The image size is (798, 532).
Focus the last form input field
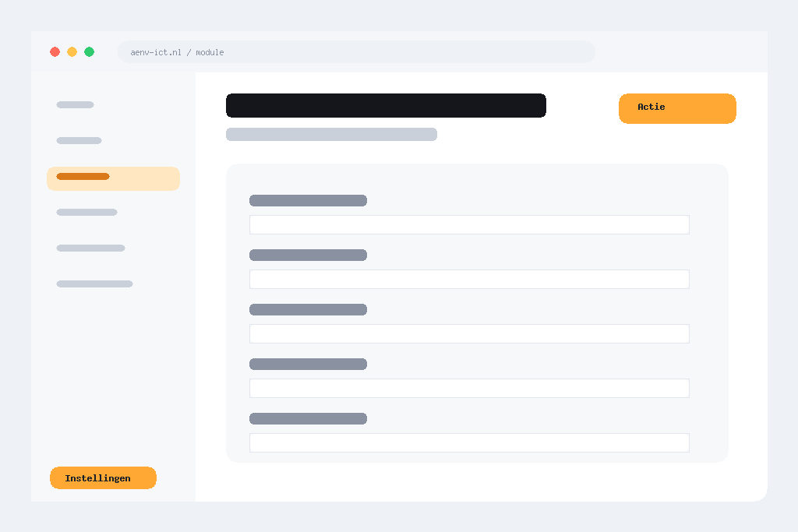469,443
